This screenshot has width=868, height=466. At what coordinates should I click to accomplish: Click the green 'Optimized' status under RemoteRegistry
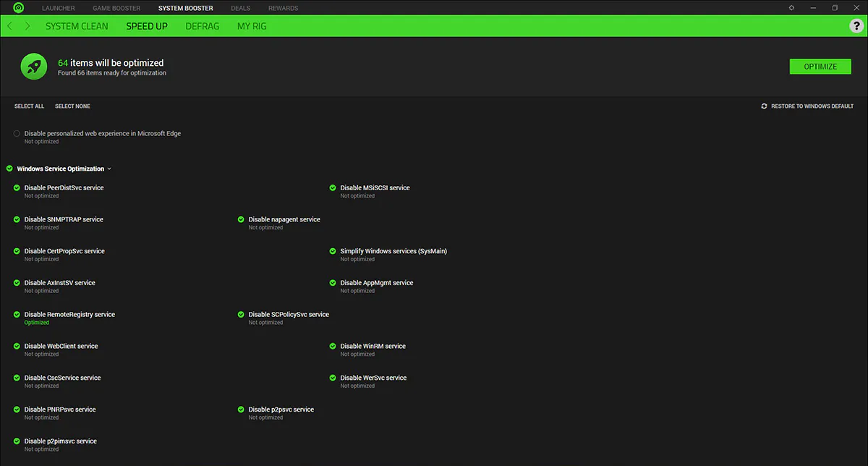pyautogui.click(x=37, y=323)
